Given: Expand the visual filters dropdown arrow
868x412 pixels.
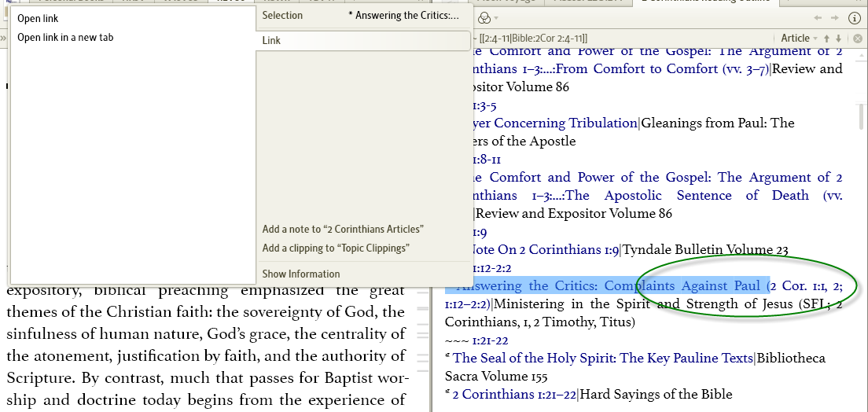Looking at the screenshot, I should click(496, 18).
